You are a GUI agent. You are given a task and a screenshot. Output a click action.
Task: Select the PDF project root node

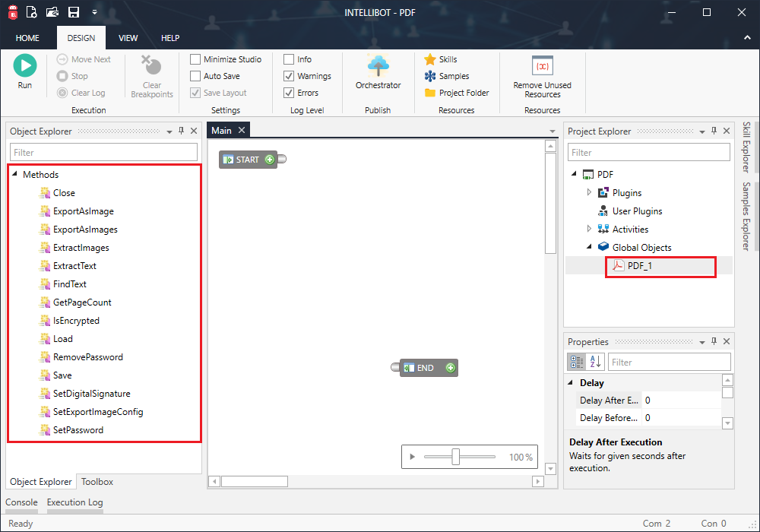point(605,175)
